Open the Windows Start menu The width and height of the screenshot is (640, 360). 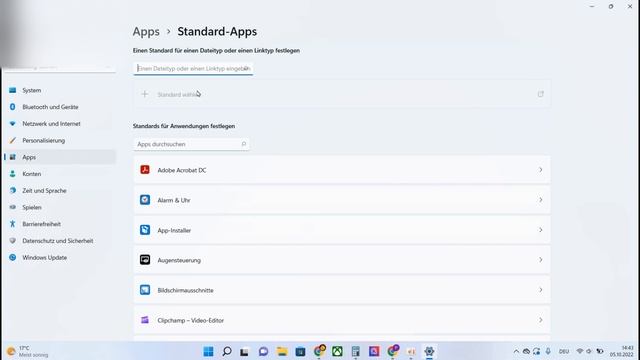pos(208,351)
